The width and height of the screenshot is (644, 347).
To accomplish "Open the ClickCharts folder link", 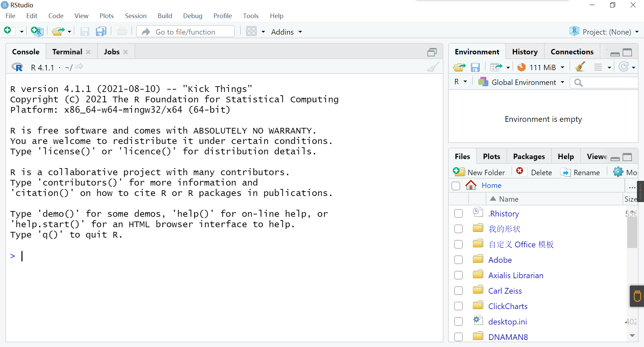I will pyautogui.click(x=507, y=306).
